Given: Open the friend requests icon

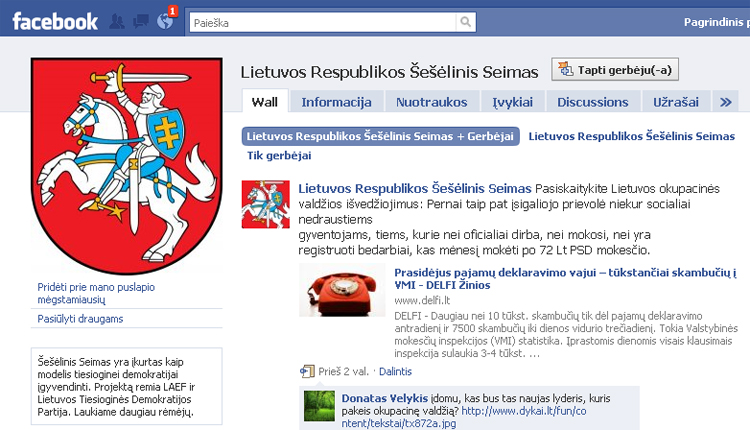Looking at the screenshot, I should 117,22.
